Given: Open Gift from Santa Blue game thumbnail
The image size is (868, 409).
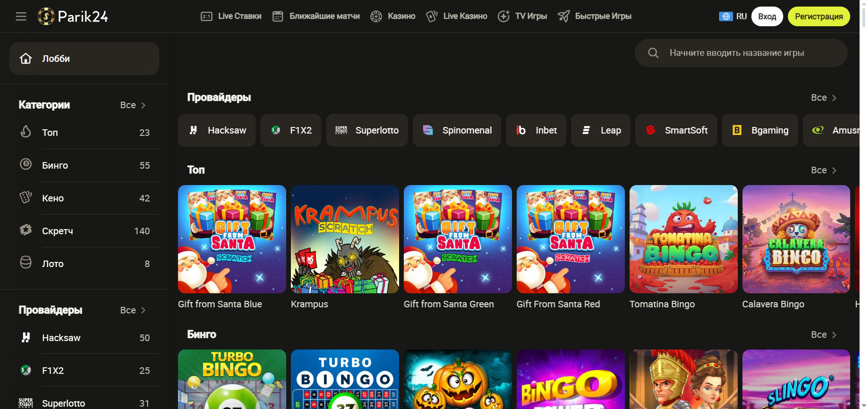Looking at the screenshot, I should coord(232,239).
